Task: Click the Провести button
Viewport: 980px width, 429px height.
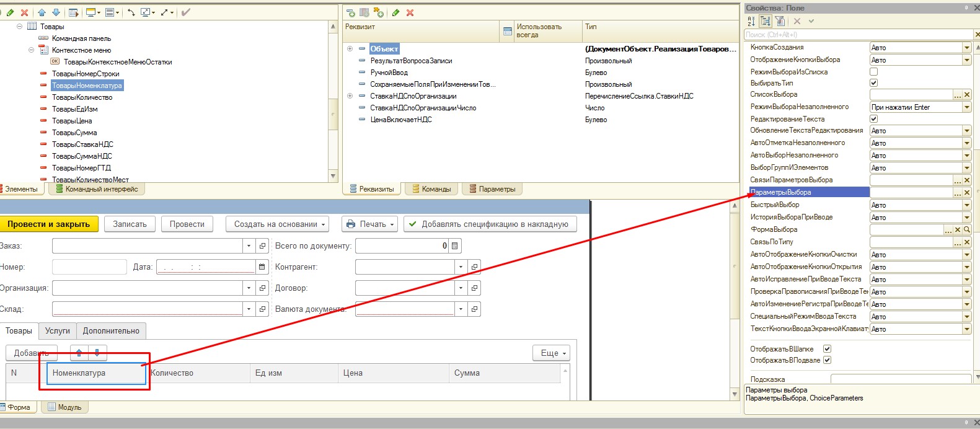Action: 187,224
